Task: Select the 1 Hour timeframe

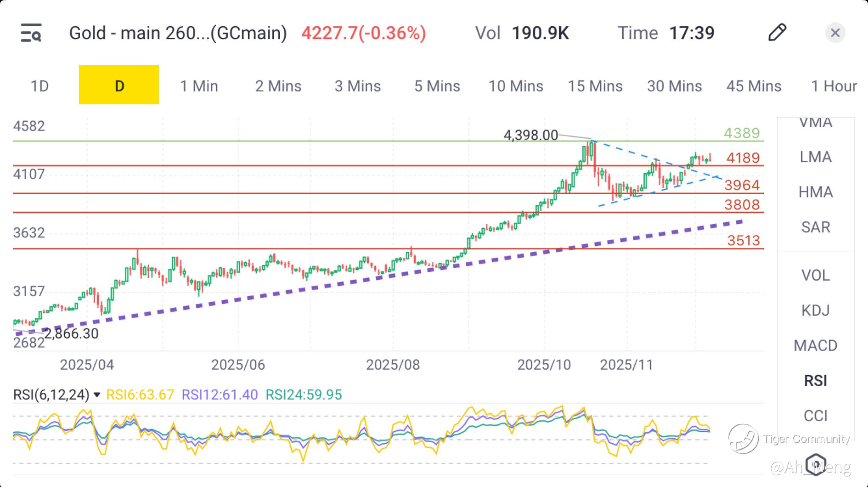Action: tap(834, 86)
